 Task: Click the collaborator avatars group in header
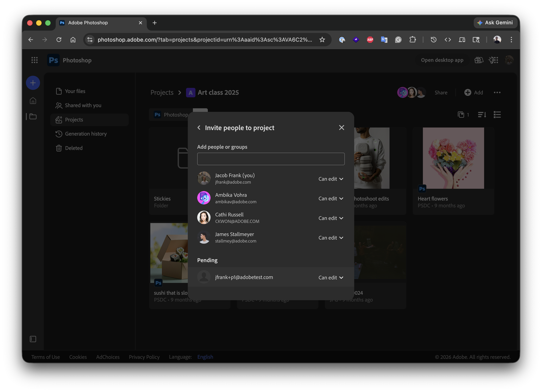coord(412,92)
